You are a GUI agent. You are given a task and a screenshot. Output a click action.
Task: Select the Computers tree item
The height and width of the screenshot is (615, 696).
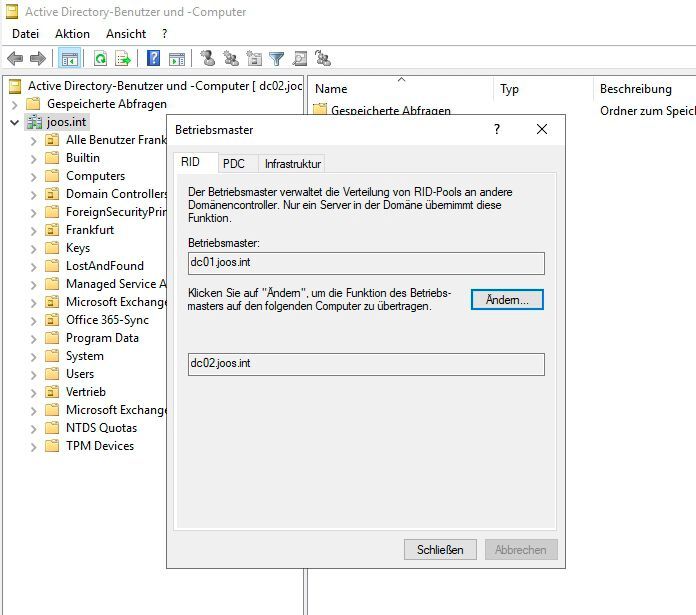[95, 176]
